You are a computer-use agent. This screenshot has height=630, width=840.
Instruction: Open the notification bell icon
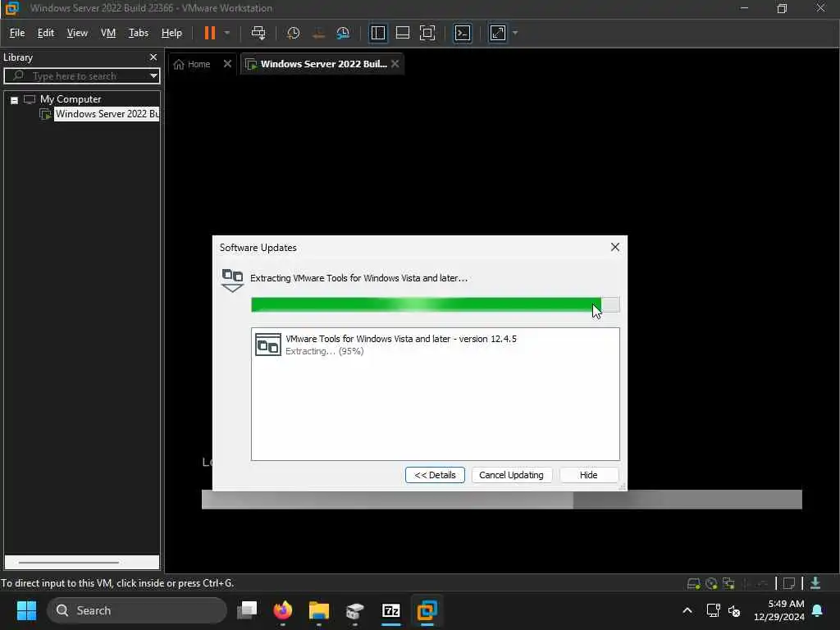pos(818,610)
